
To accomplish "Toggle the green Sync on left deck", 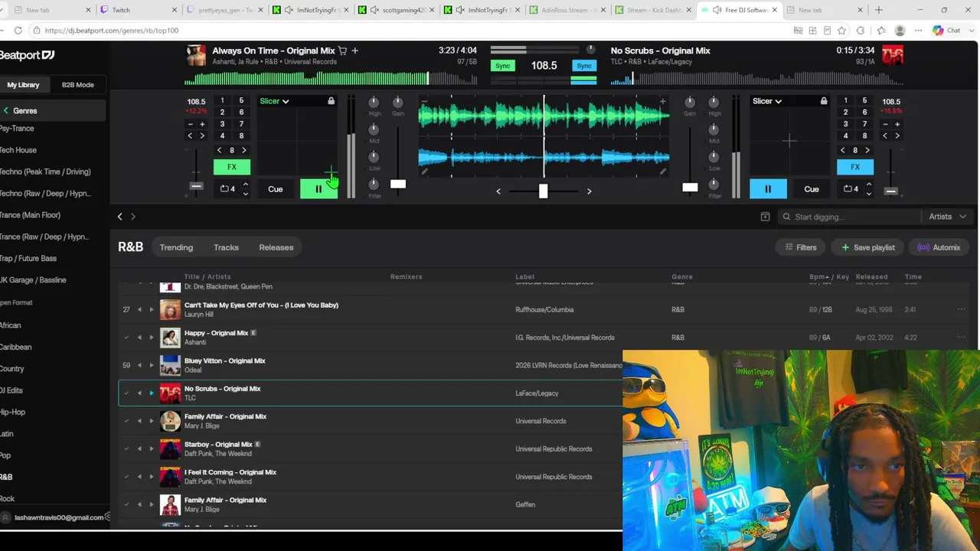I will coord(502,66).
